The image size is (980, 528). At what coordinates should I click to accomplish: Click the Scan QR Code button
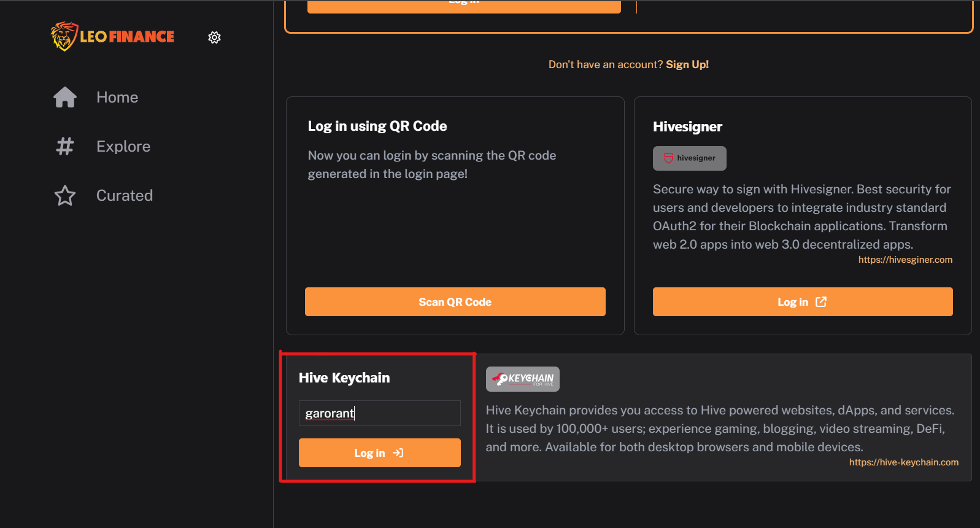(455, 301)
